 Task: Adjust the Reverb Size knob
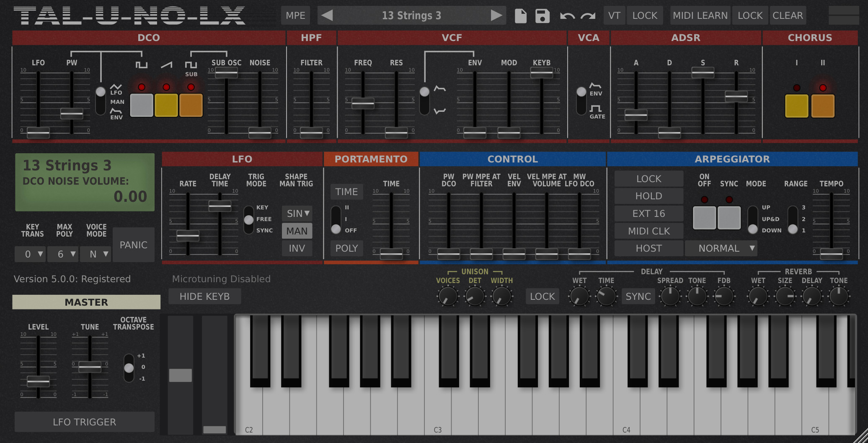[x=785, y=296]
